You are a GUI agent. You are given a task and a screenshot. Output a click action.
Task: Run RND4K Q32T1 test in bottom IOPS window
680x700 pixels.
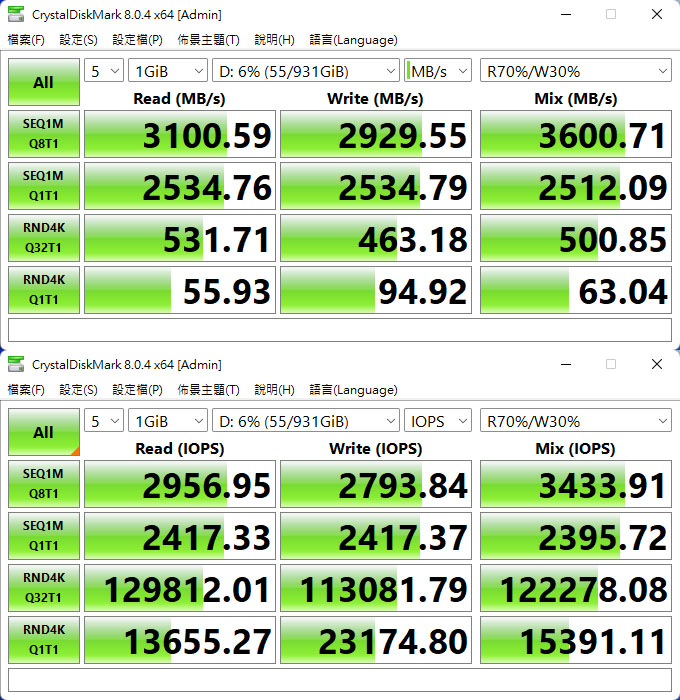44,588
